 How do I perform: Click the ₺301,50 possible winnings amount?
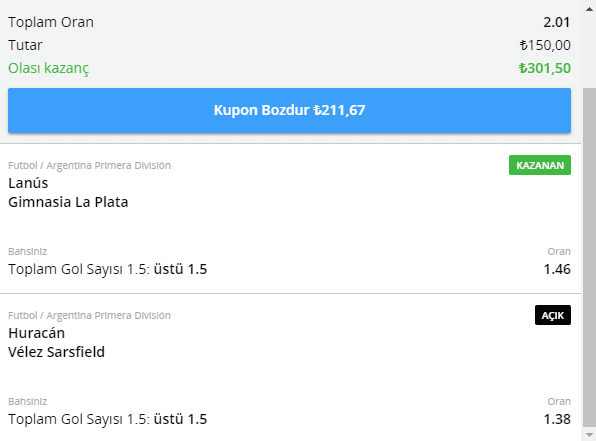pos(545,68)
